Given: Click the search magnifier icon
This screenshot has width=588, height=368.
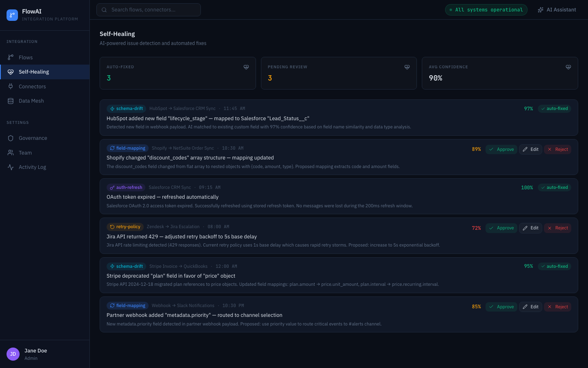Looking at the screenshot, I should click(104, 9).
